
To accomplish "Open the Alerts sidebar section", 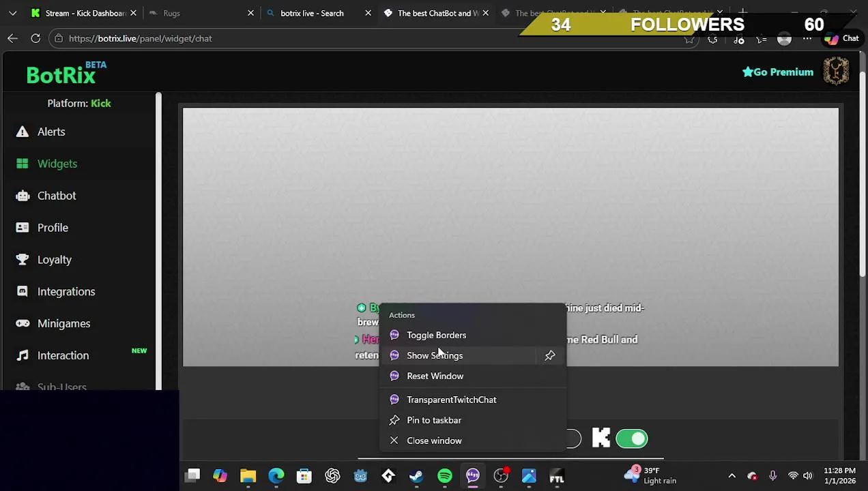I will [x=51, y=132].
